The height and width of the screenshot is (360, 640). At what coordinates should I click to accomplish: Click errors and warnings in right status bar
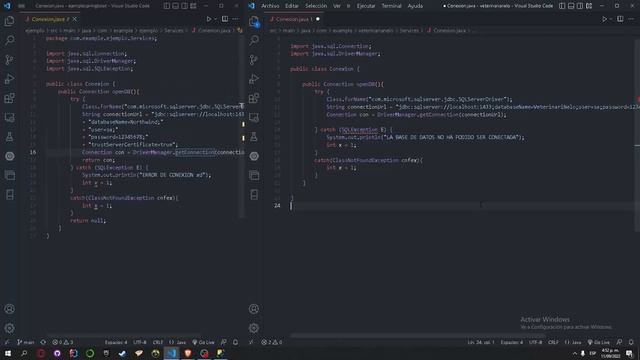tap(271, 342)
